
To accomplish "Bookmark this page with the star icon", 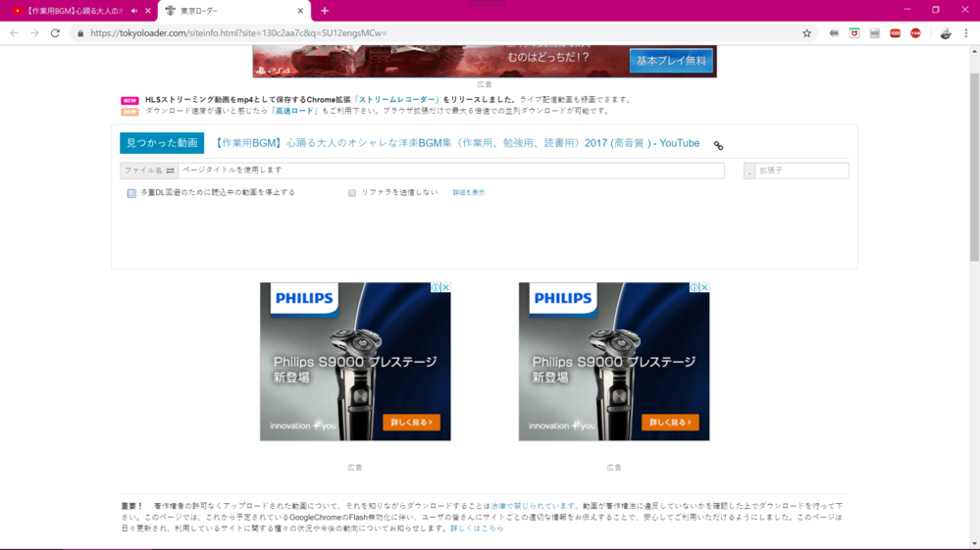I will 806,33.
